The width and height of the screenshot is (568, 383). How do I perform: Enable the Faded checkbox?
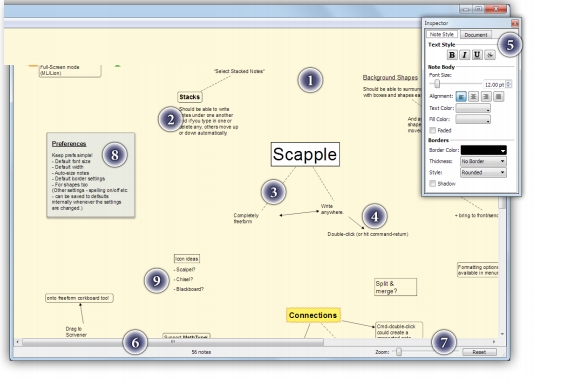[433, 130]
